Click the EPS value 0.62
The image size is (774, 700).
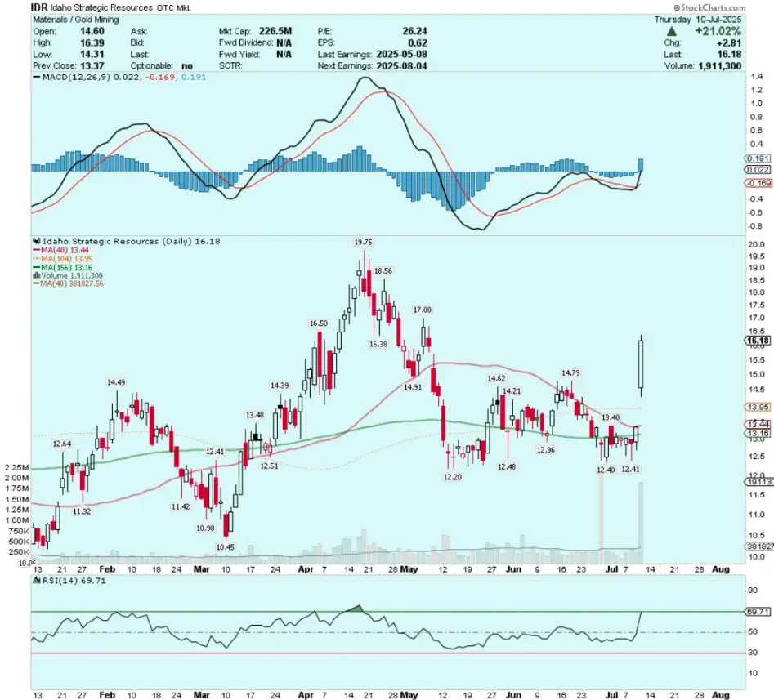pos(418,43)
